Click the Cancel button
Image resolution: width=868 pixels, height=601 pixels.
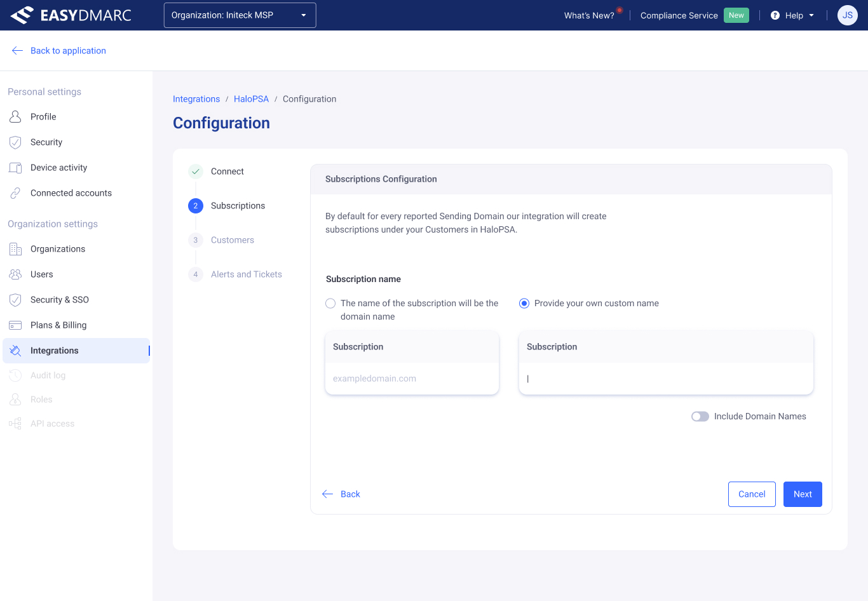click(x=752, y=494)
